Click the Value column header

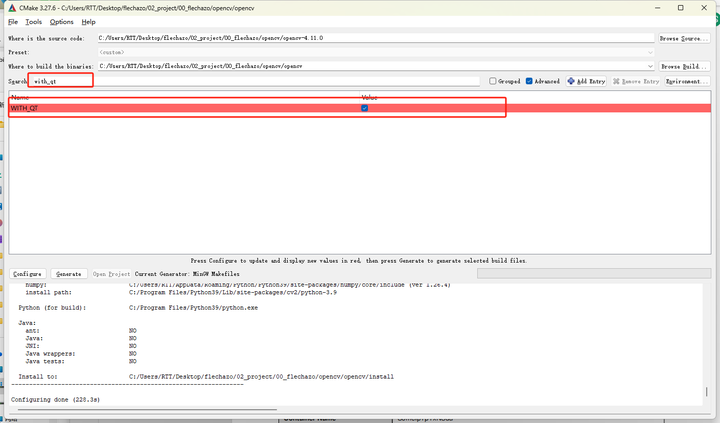[535, 97]
